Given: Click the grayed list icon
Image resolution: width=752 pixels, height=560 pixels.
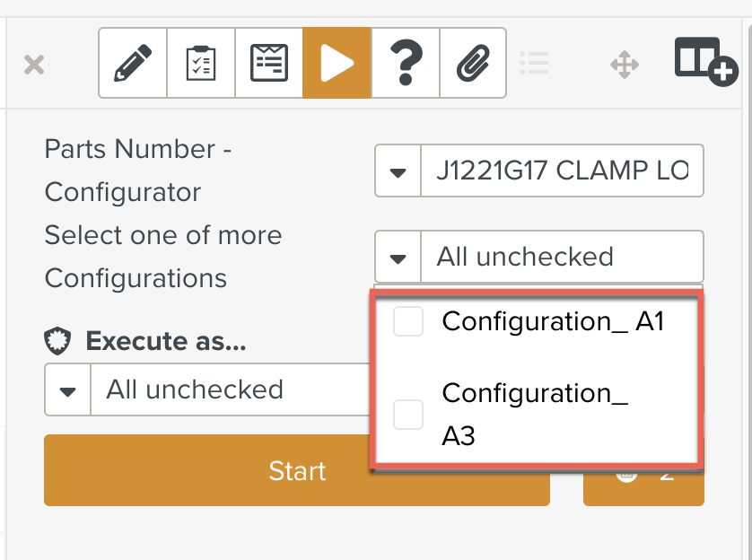Looking at the screenshot, I should [x=534, y=63].
